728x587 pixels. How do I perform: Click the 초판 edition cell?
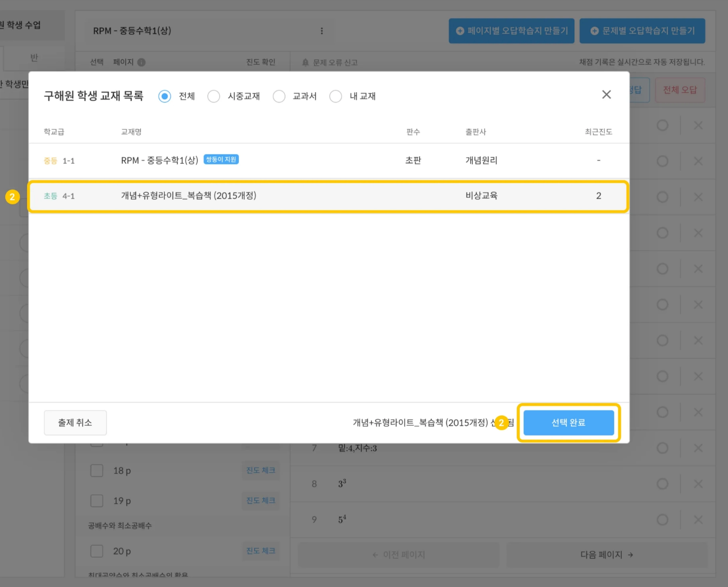coord(413,160)
